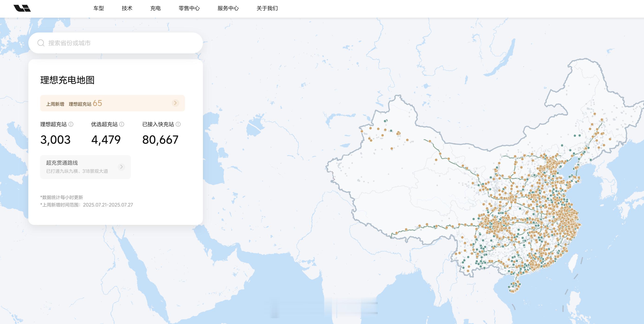Click the 4,479 station count

tap(106, 140)
